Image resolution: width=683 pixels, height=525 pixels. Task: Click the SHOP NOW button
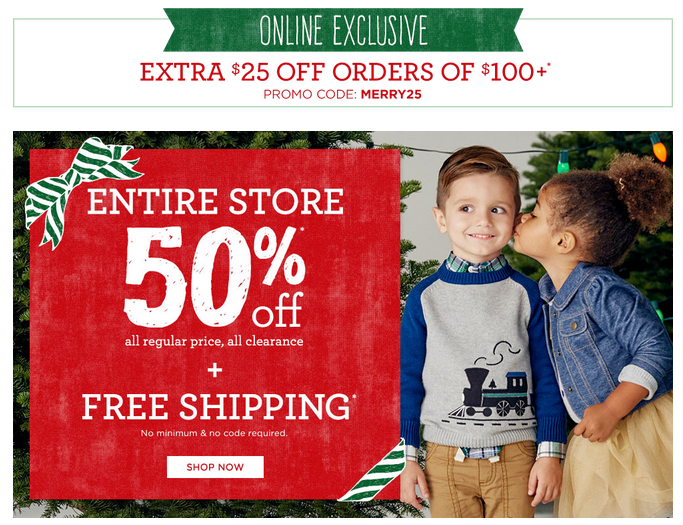click(215, 467)
